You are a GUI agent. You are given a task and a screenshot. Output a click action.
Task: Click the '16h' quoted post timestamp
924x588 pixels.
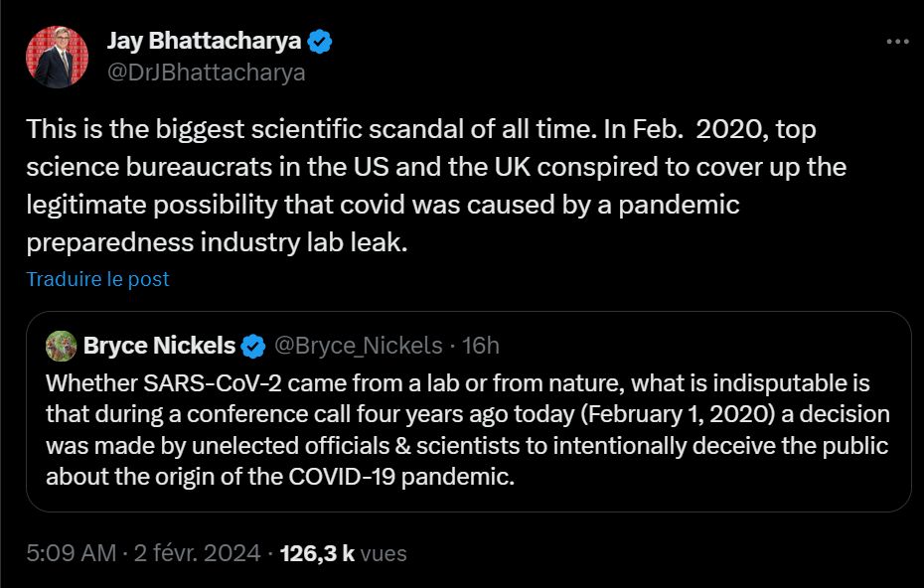(x=481, y=346)
